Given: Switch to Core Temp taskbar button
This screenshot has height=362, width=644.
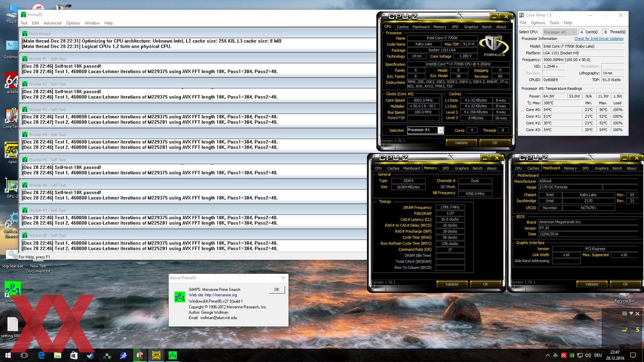Looking at the screenshot, I should [140, 355].
